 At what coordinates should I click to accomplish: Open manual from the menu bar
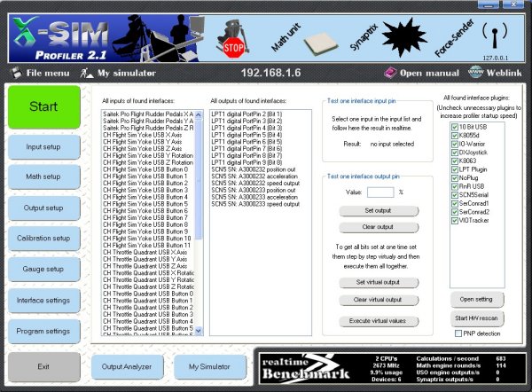pos(429,73)
